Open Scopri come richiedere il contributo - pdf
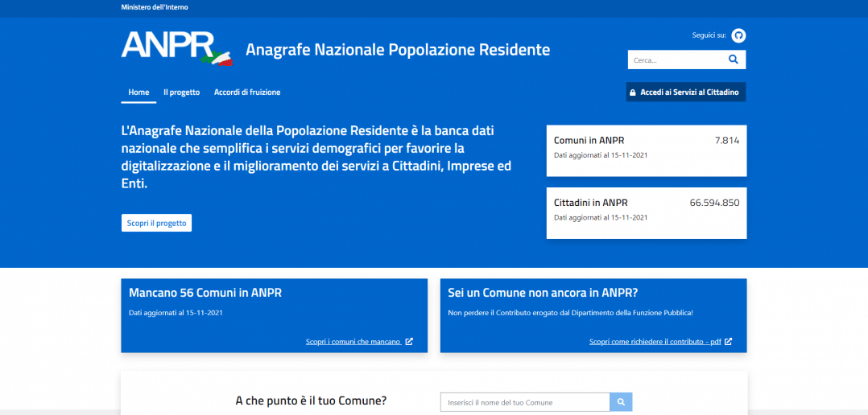The height and width of the screenshot is (415, 868). coord(655,342)
